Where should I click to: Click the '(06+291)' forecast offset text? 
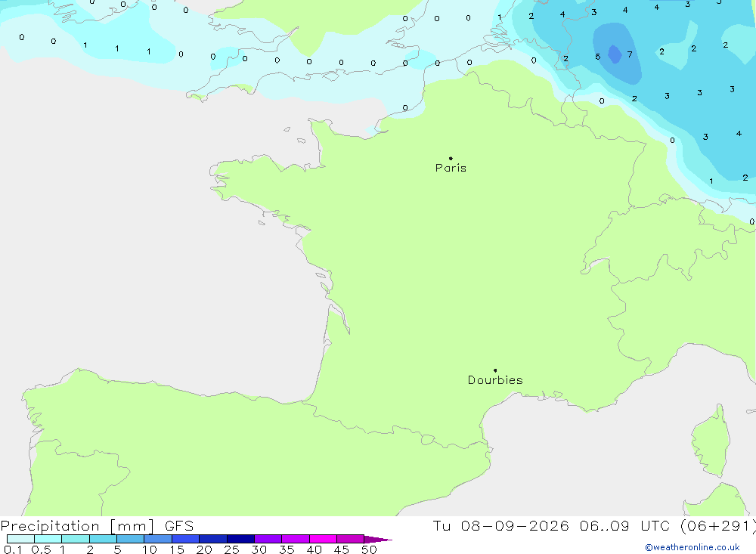pyautogui.click(x=717, y=526)
